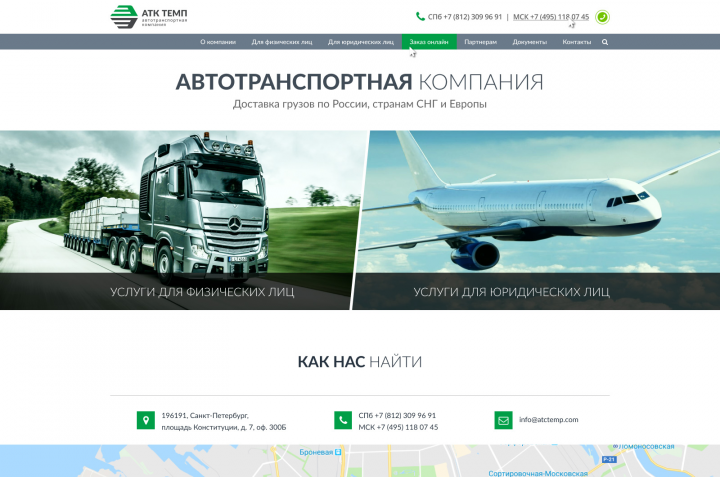Click the МСК phone number in header

click(551, 17)
